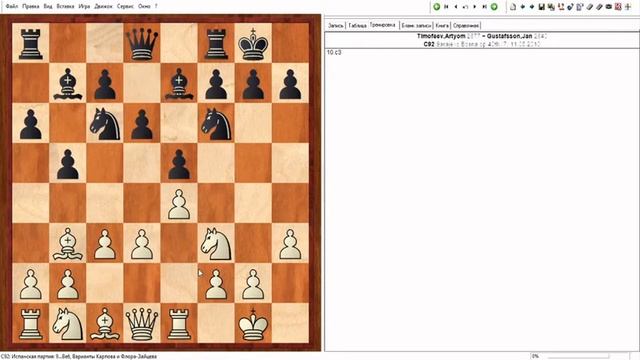This screenshot has width=640, height=360.
Task: Click the red players toolbar icon
Action: pos(561,7)
